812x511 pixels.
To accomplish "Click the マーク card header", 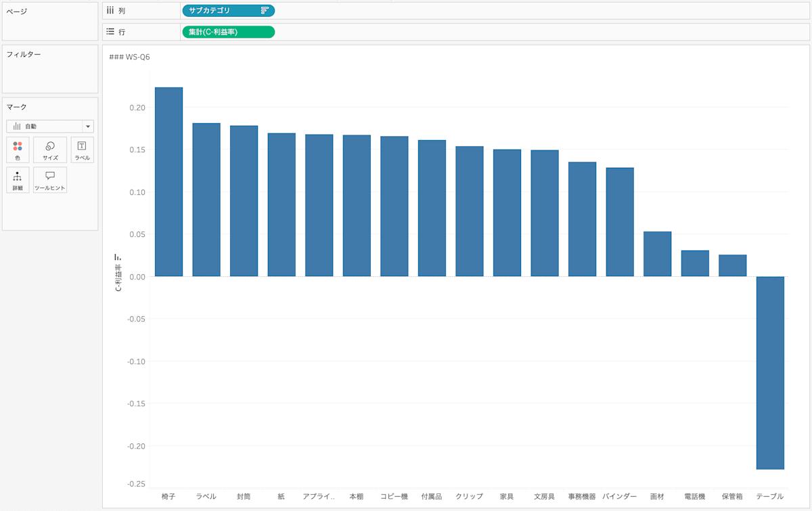I will point(16,107).
